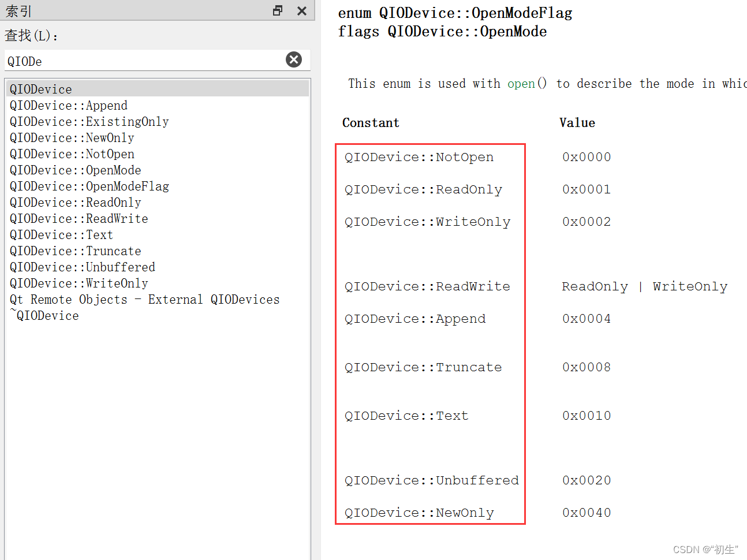The image size is (747, 560).
Task: Clear the search field text
Action: [x=294, y=59]
